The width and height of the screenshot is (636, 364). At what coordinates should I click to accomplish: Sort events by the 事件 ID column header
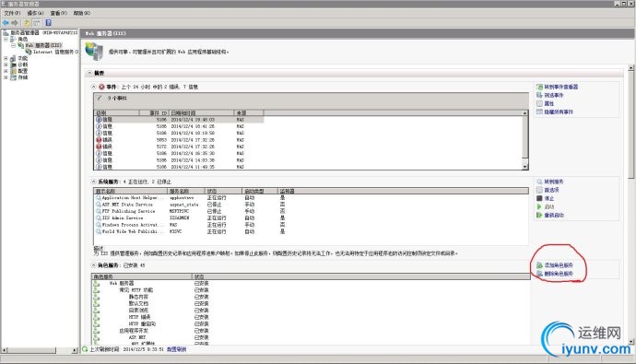point(154,113)
